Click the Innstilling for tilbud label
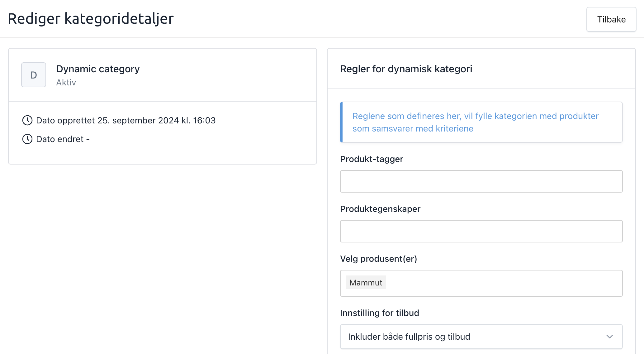The height and width of the screenshot is (354, 644). (x=379, y=313)
